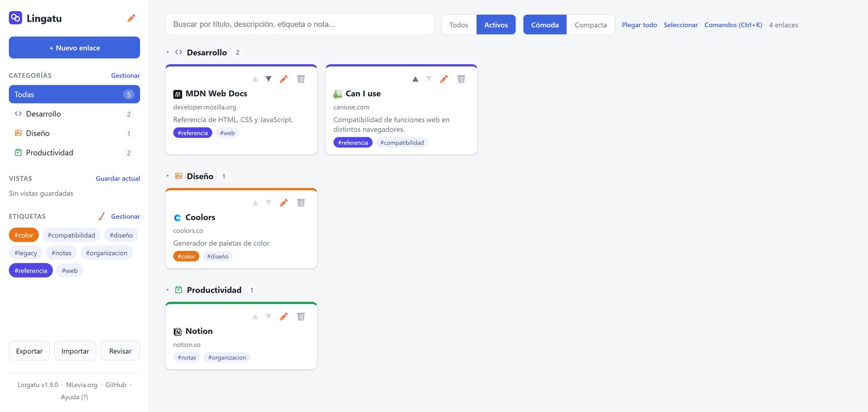Collapse the Diseño section

coord(168,176)
